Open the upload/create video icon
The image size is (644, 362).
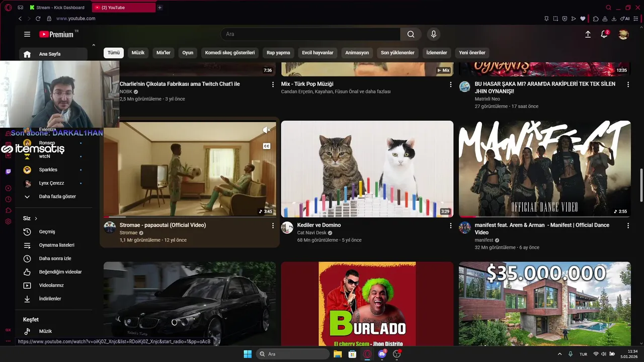point(588,34)
